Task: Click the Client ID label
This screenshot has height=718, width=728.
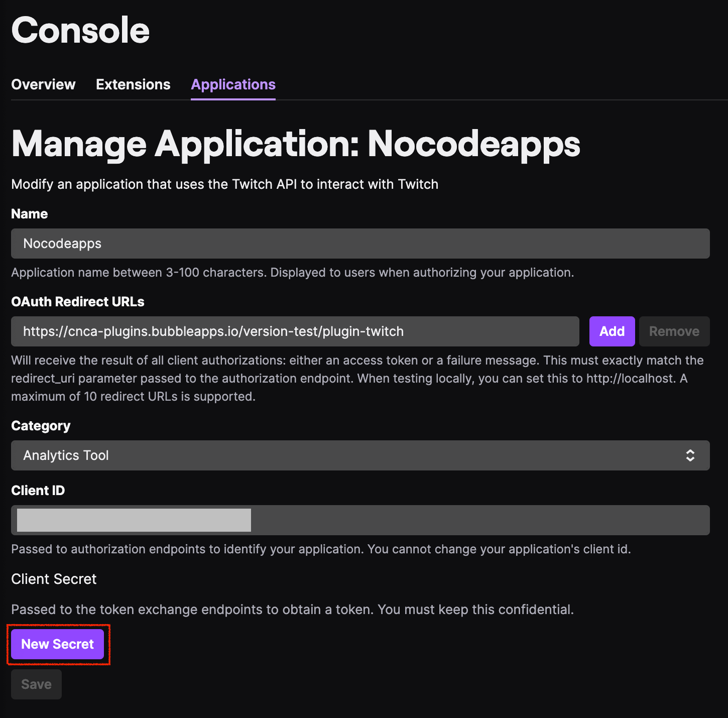Action: click(38, 491)
